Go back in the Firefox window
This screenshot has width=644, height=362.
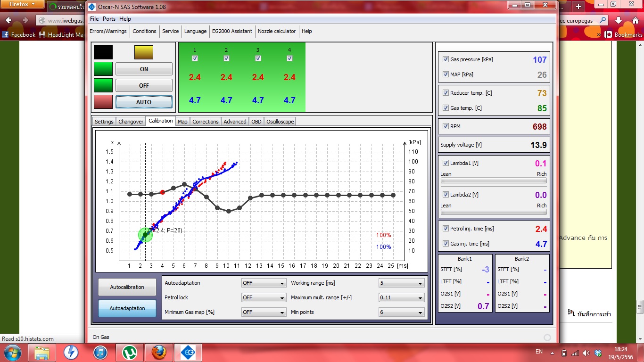(8, 20)
